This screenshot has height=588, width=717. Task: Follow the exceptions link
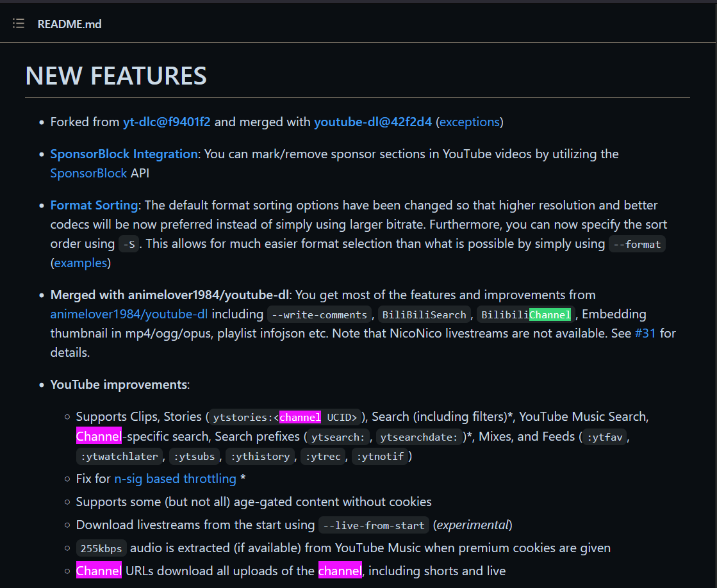point(470,122)
